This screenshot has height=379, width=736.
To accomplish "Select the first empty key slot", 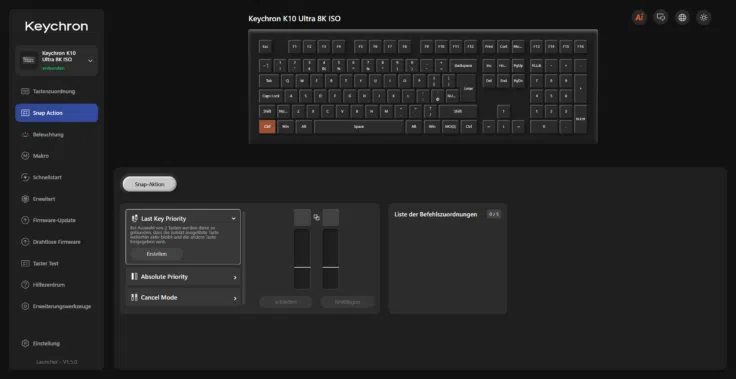I will click(x=302, y=217).
